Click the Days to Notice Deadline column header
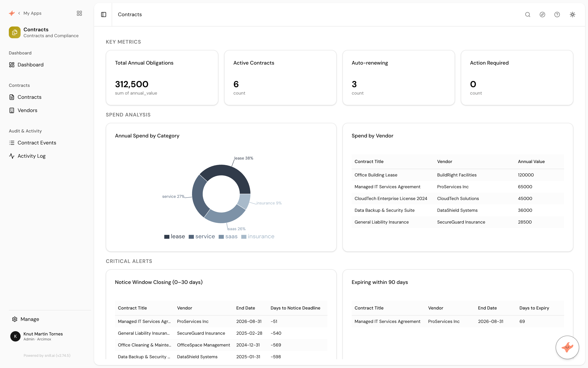588x368 pixels. [x=295, y=308]
